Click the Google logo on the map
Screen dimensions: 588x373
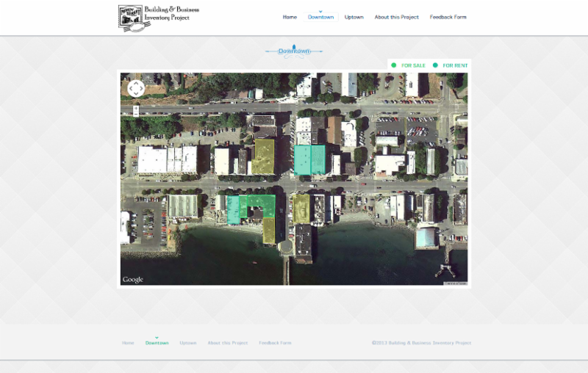(133, 280)
